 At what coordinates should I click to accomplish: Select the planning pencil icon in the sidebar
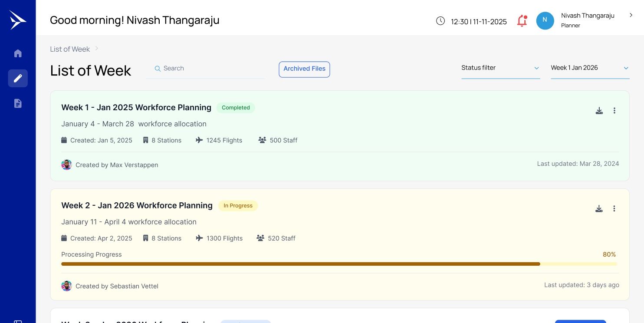click(x=18, y=78)
